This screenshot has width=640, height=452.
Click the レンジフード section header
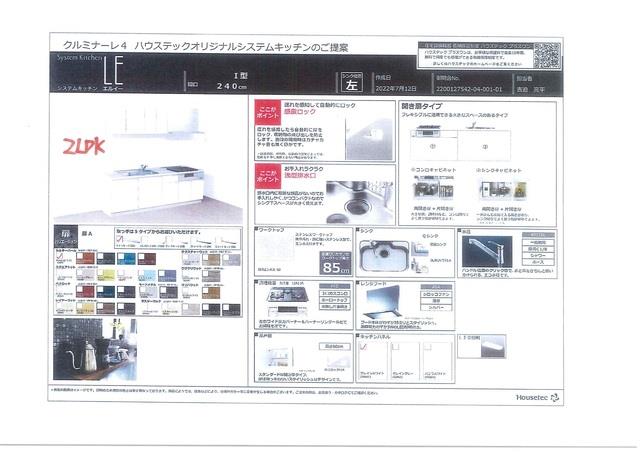pyautogui.click(x=376, y=284)
